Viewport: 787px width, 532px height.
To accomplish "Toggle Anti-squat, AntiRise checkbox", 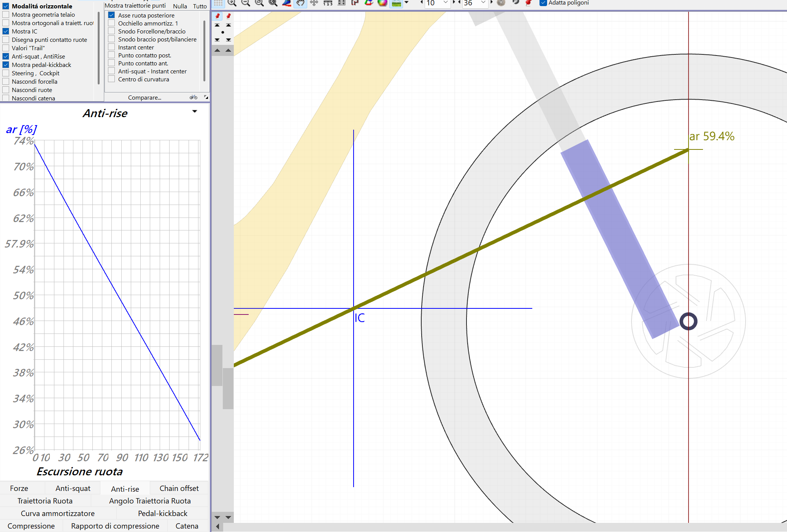I will 6,56.
